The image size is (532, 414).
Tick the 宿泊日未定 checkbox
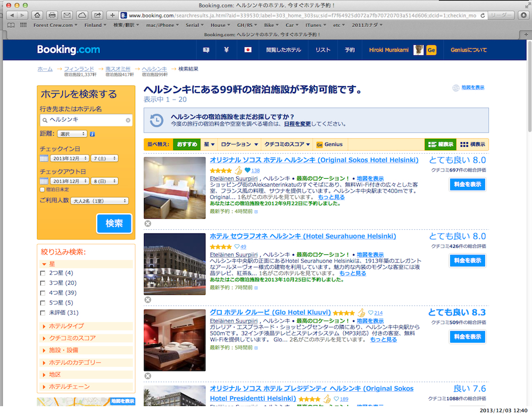(42, 189)
